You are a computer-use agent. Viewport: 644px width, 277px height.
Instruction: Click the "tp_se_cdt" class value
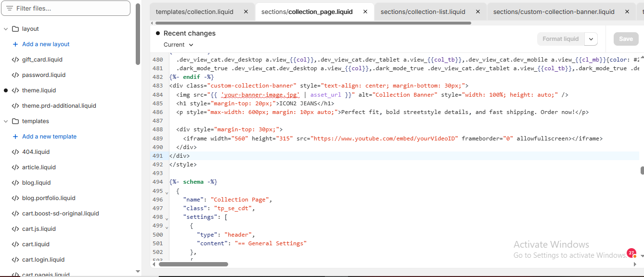(x=232, y=208)
